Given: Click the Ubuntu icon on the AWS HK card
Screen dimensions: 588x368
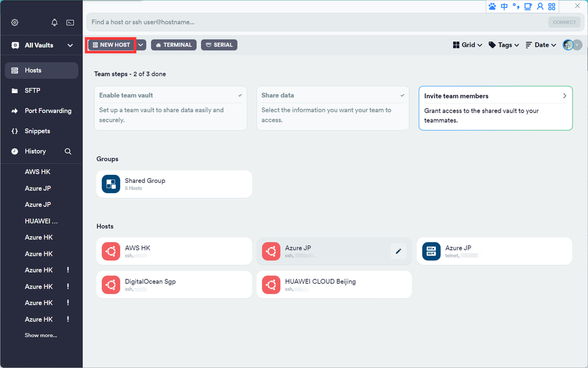Looking at the screenshot, I should pyautogui.click(x=111, y=251).
